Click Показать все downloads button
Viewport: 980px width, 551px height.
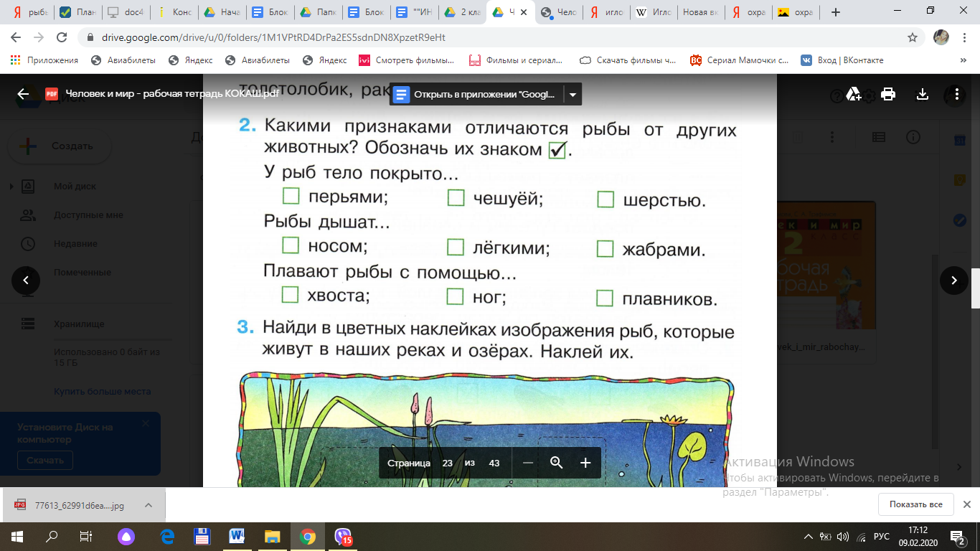coord(915,504)
